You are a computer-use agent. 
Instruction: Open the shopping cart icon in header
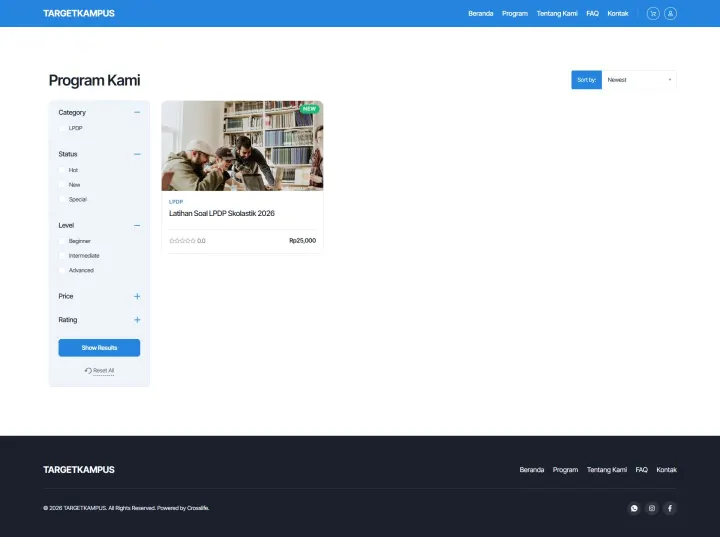pyautogui.click(x=653, y=13)
